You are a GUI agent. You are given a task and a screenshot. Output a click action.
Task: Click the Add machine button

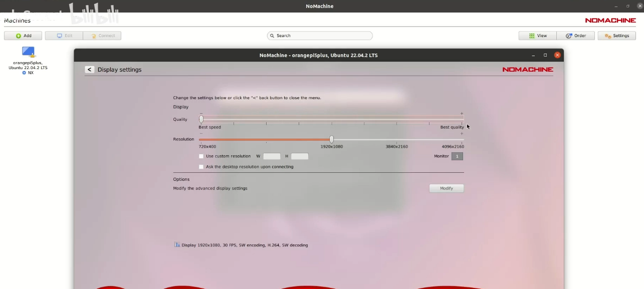point(23,36)
